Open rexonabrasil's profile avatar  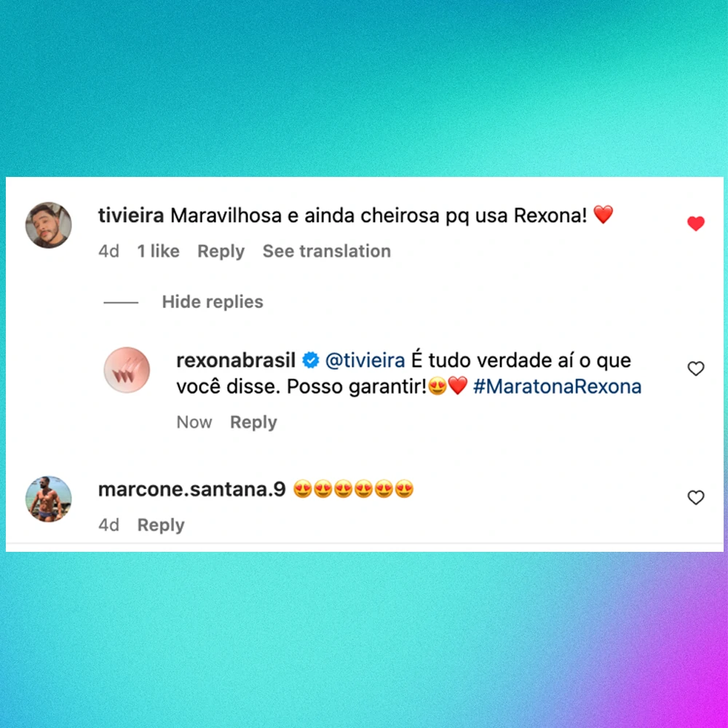click(x=127, y=370)
